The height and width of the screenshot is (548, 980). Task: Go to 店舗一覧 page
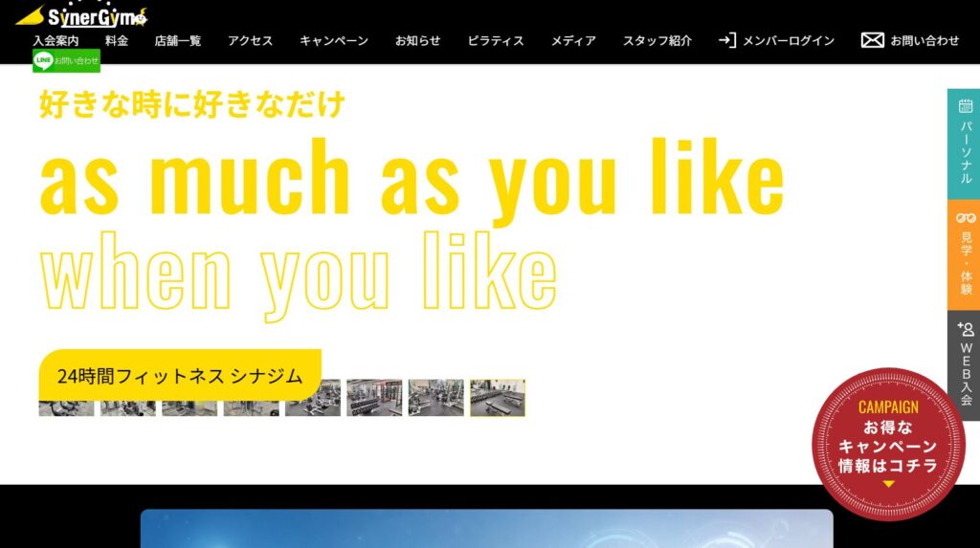178,40
